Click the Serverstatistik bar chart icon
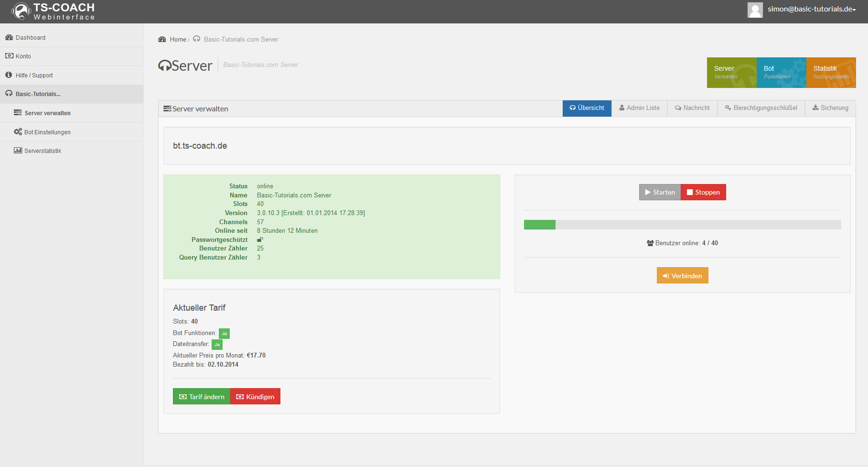 click(x=18, y=151)
